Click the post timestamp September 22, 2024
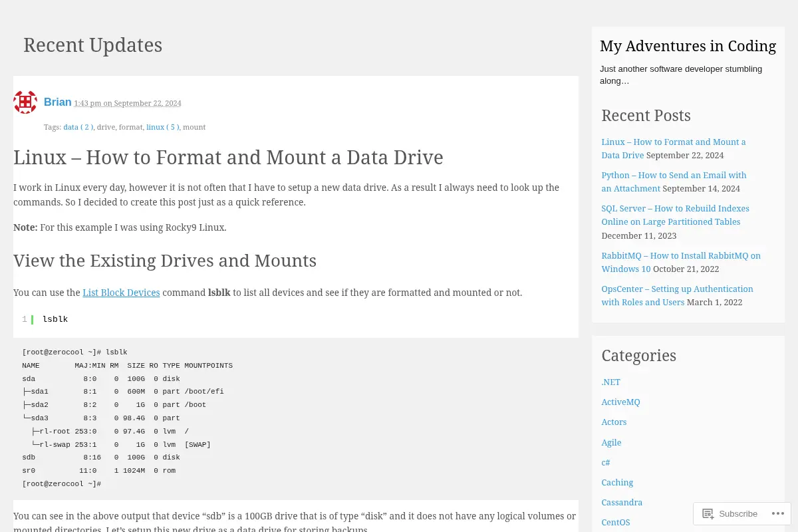Screen dimensions: 798x532 click(x=128, y=103)
